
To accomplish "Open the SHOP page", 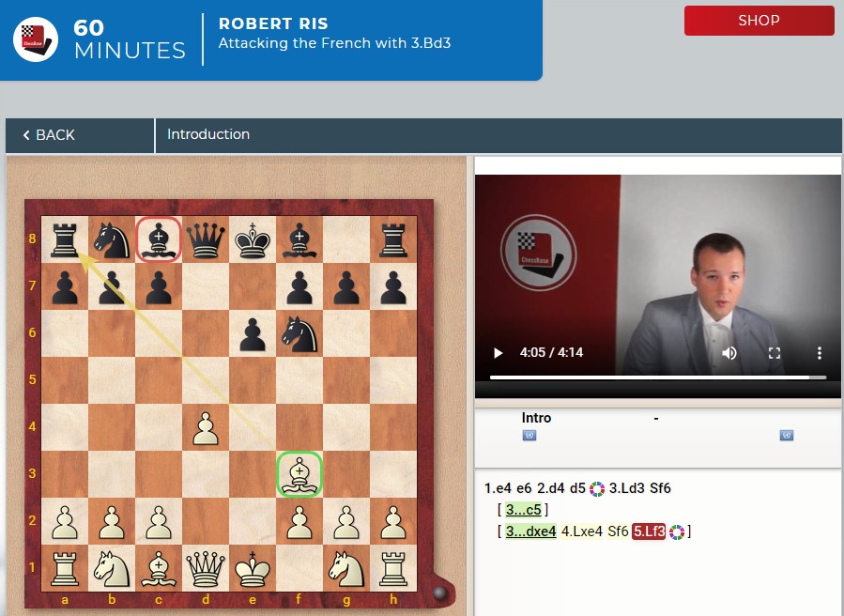I will coord(759,20).
